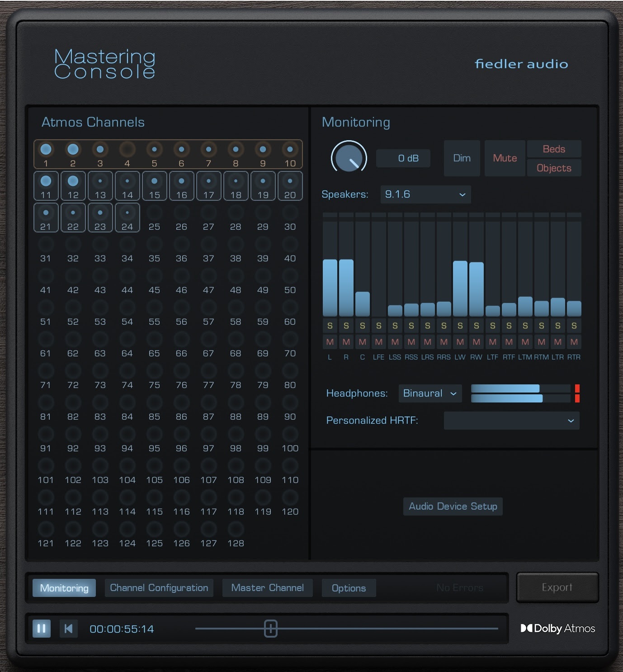Solo the LFE speaker channel

378,325
